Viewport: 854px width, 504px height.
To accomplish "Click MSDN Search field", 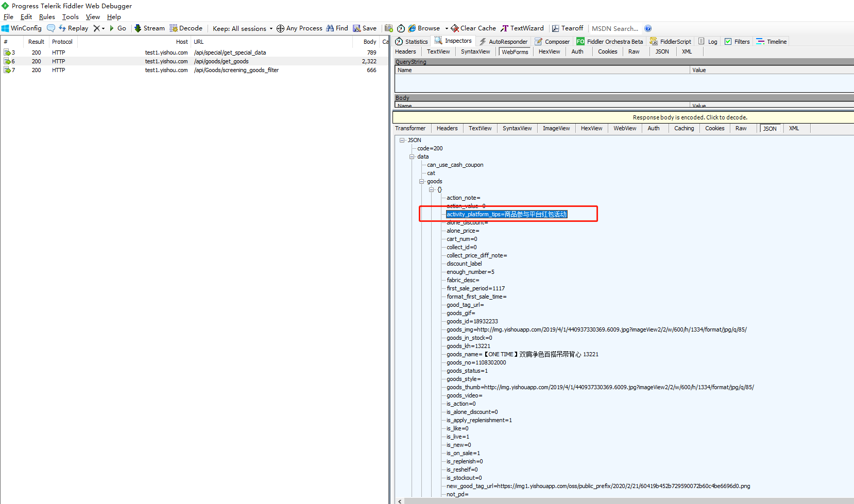I will pos(615,28).
